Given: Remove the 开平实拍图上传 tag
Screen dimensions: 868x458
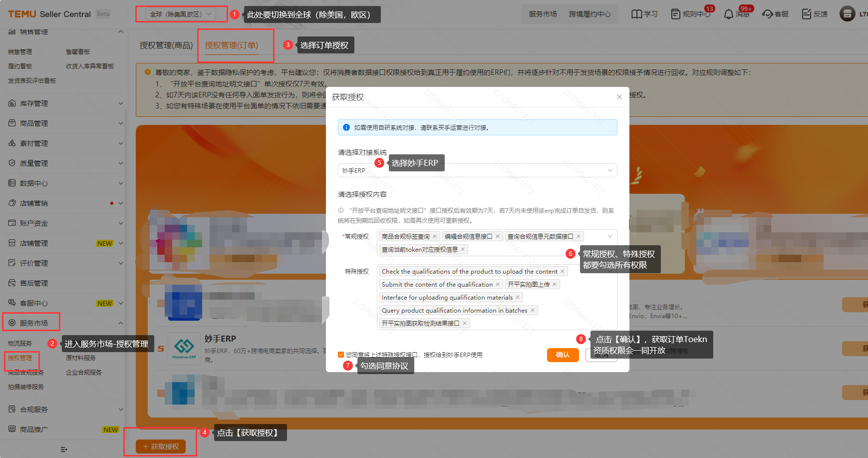Looking at the screenshot, I should click(x=555, y=285).
